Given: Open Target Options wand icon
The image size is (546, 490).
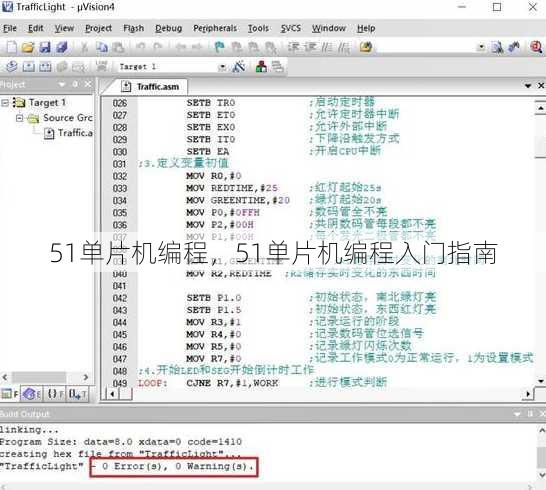Looking at the screenshot, I should [239, 66].
